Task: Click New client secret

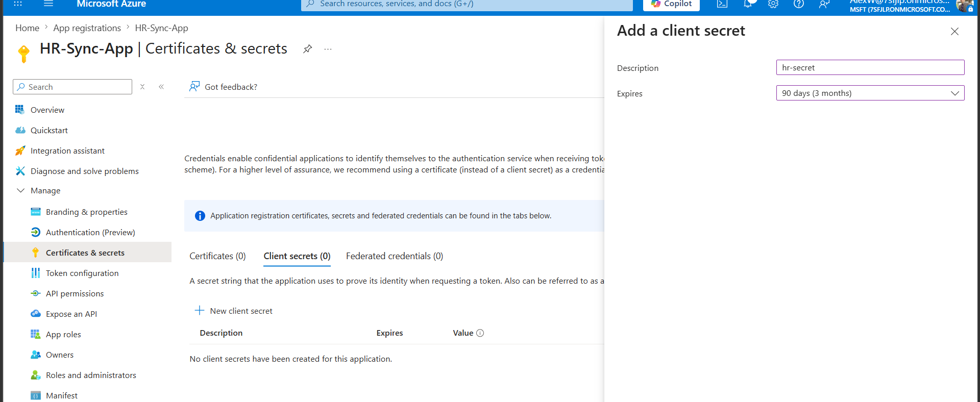Action: coord(234,311)
